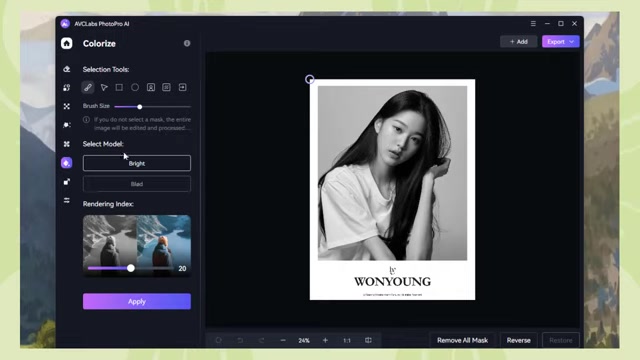Expand the Export dropdown arrow
This screenshot has height=360, width=640.
click(x=572, y=42)
